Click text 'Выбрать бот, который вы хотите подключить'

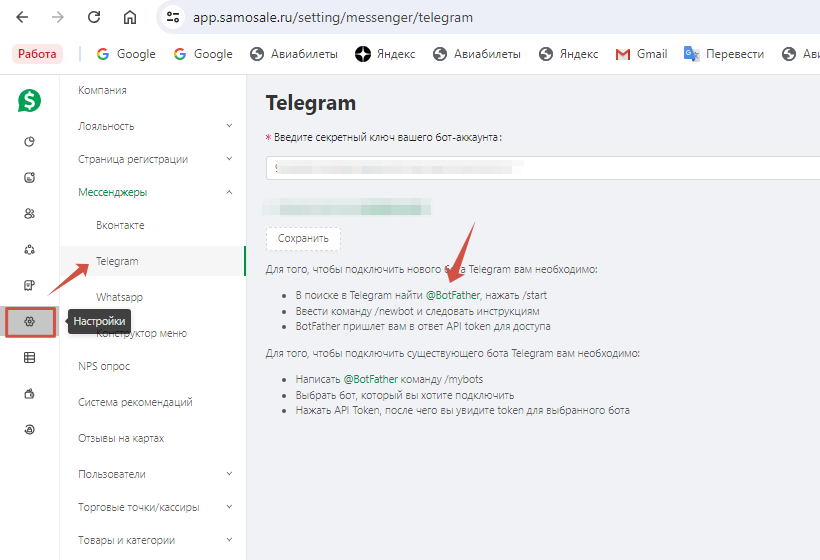coord(405,395)
